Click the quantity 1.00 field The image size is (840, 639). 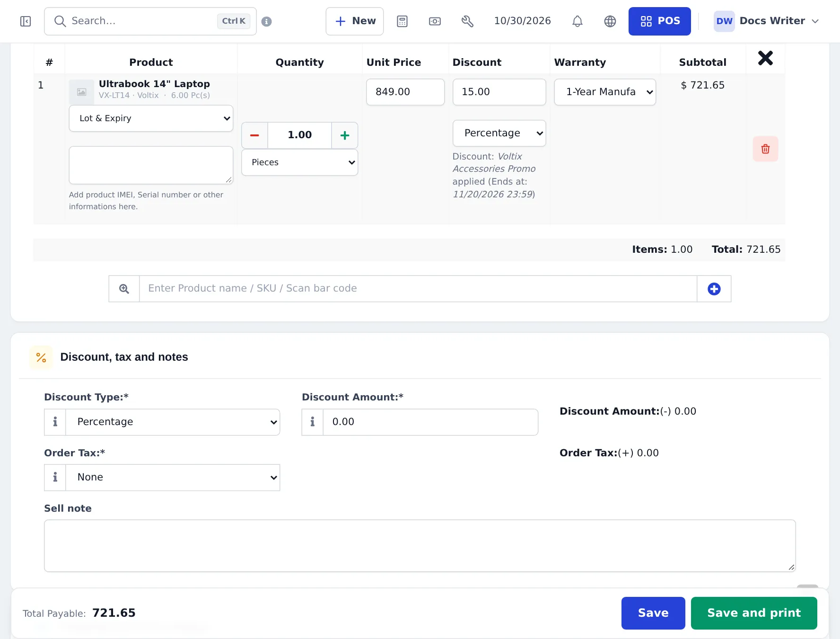coord(300,135)
